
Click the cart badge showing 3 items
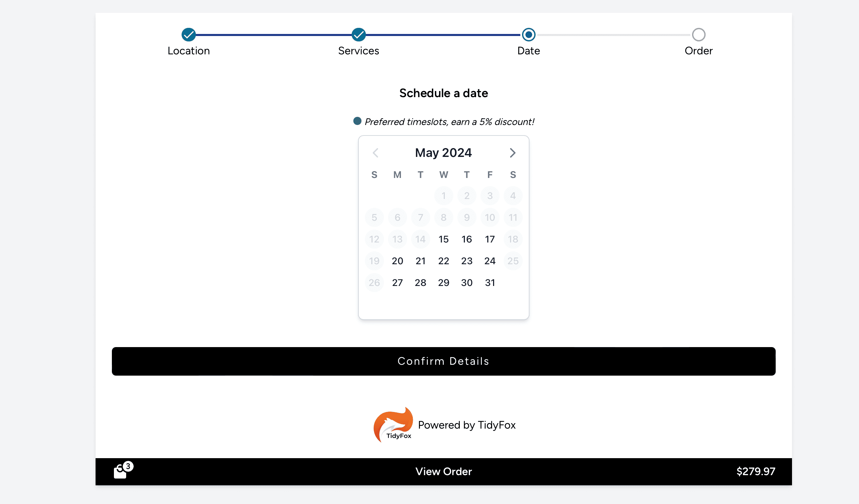(128, 466)
